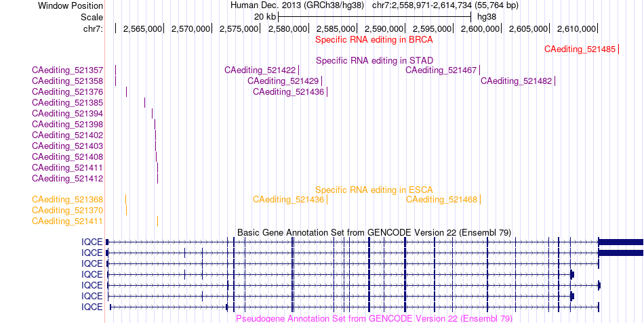Click the purple CAediting_521357 label
Viewport: 644px width, 323px height.
(67, 70)
